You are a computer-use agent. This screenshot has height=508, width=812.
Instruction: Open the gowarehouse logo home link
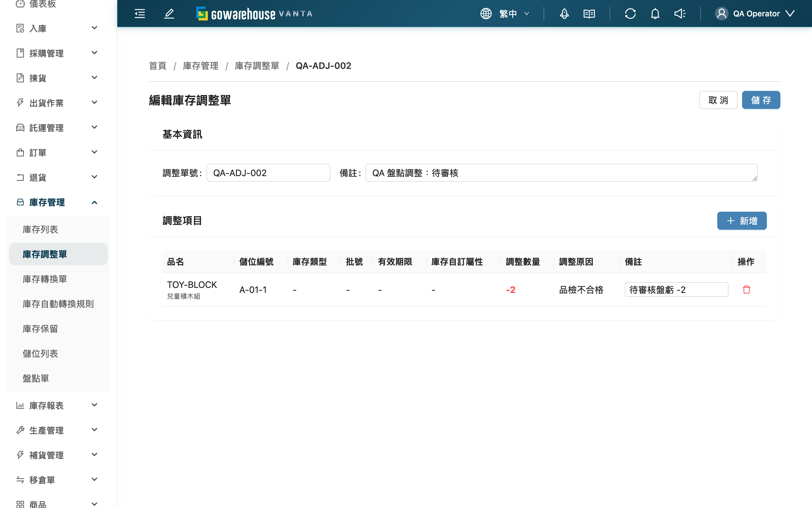(254, 14)
